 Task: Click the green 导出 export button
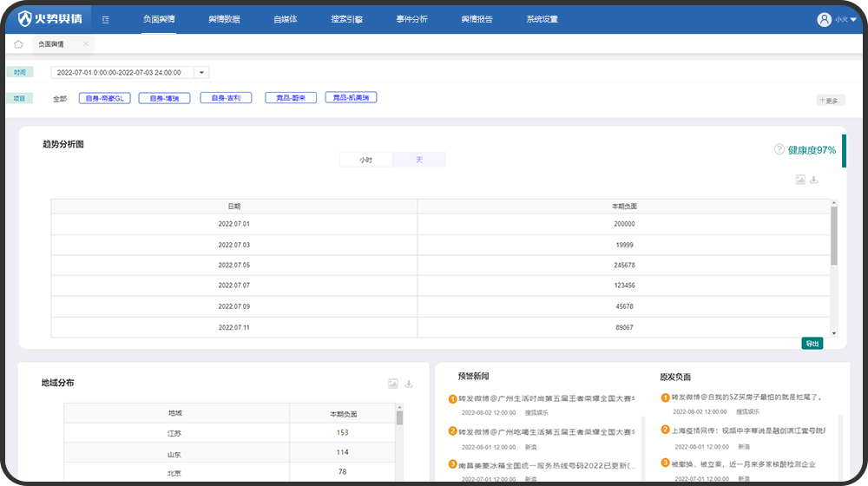click(812, 344)
